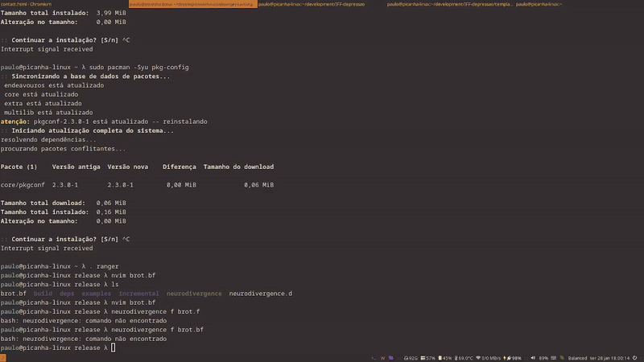
Task: Toggle the Balanced power profile
Action: click(579, 358)
